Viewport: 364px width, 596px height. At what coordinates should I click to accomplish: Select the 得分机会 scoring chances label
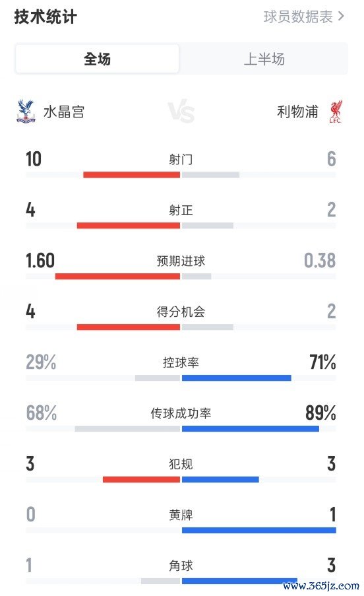181,312
